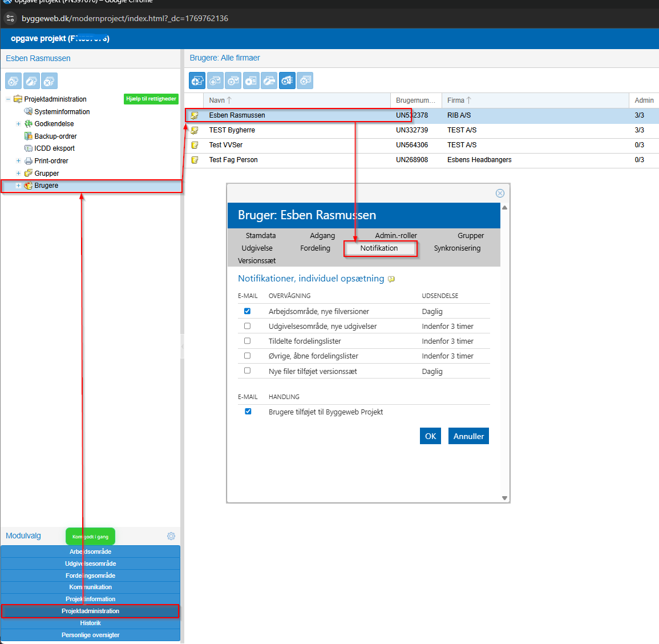Select the Projektadministration module button
659x644 pixels.
[x=90, y=611]
